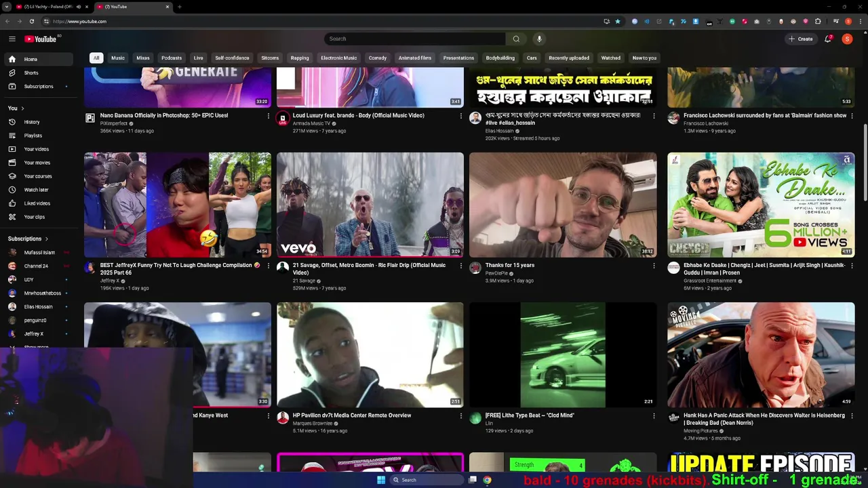Image resolution: width=868 pixels, height=488 pixels.
Task: Click the search magnifier button
Action: [516, 39]
